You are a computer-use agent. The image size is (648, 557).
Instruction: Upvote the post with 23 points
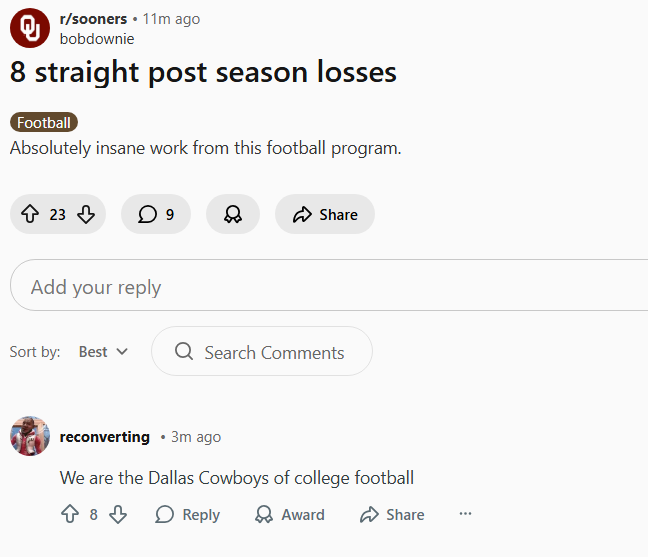tap(29, 214)
